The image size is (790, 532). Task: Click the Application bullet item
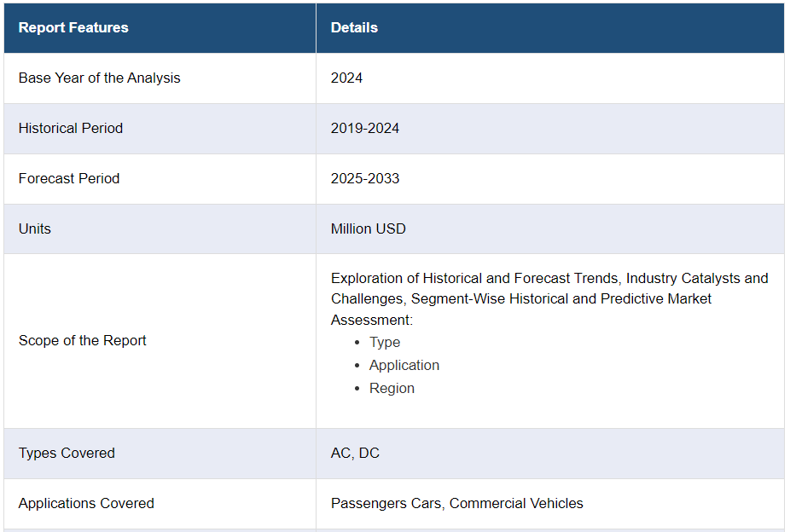point(404,366)
